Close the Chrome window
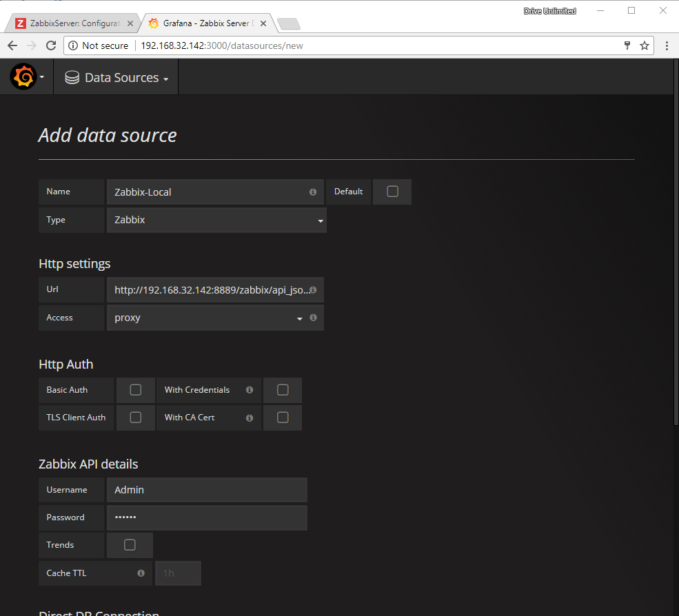The width and height of the screenshot is (679, 616). click(663, 11)
